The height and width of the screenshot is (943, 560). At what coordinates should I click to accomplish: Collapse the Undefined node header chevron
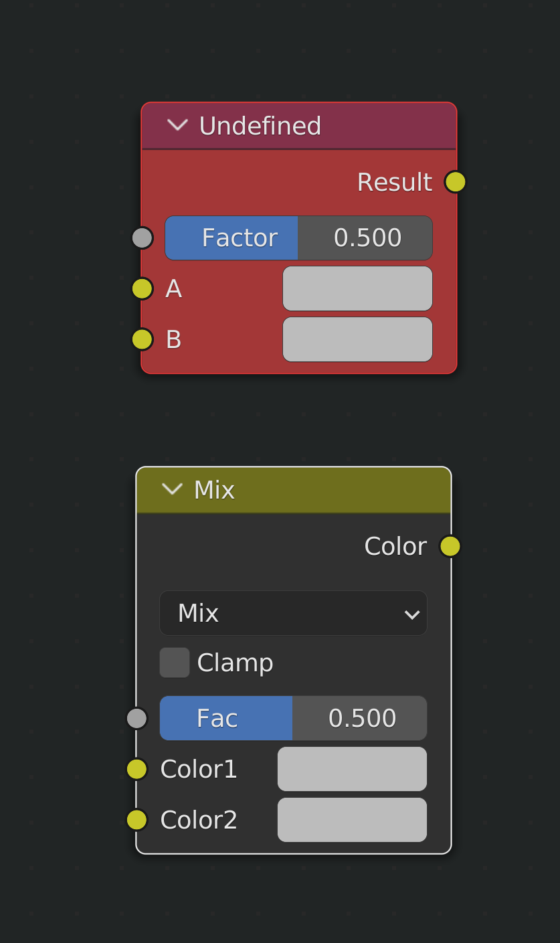177,125
